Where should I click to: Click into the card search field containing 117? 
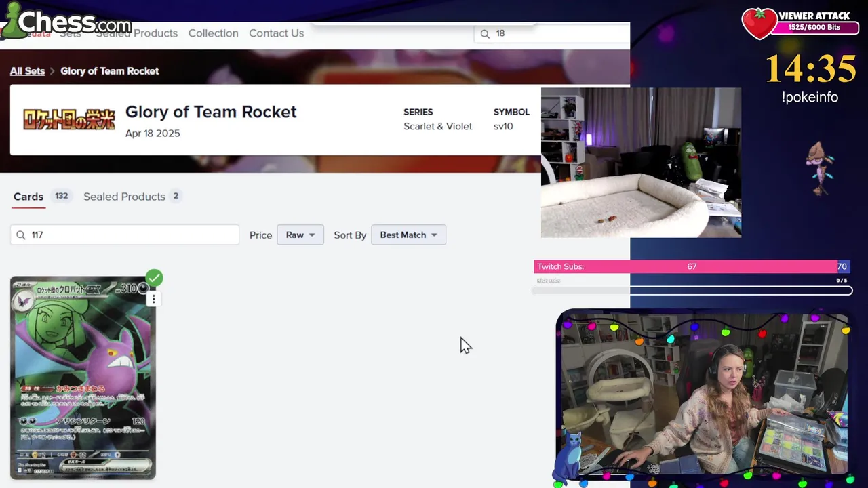point(125,235)
